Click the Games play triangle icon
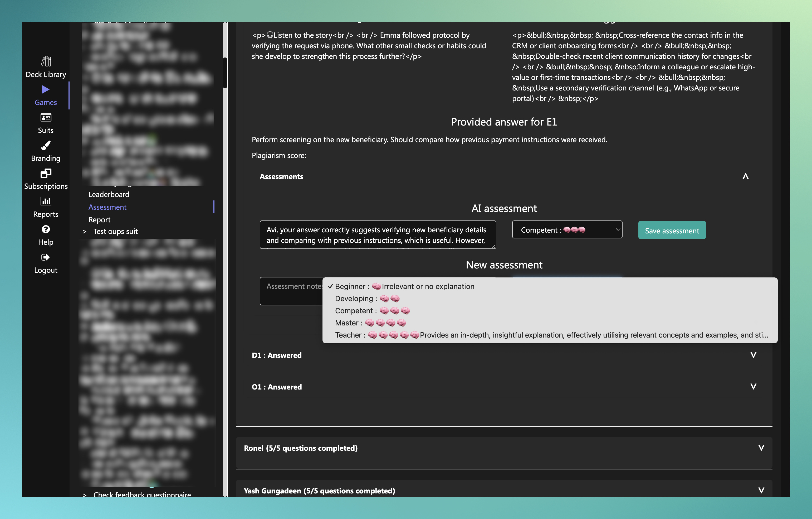 click(46, 89)
